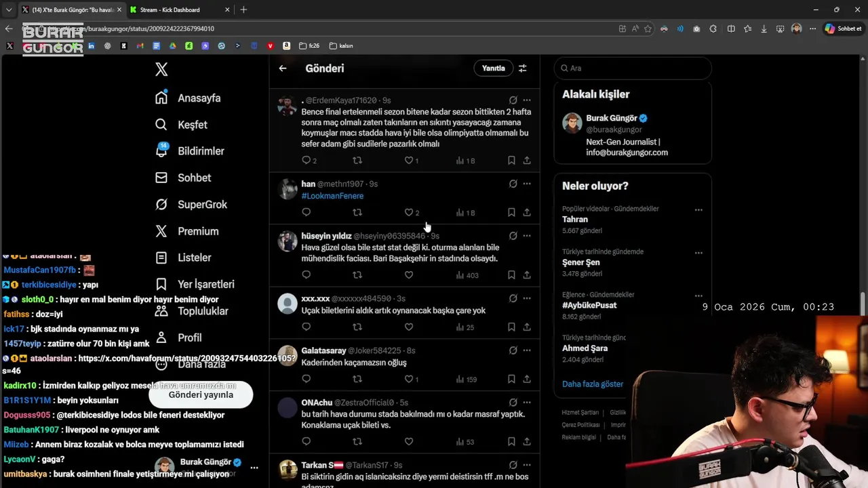868x488 pixels.
Task: Bookmark ErdemKaya171620's post
Action: click(511, 161)
